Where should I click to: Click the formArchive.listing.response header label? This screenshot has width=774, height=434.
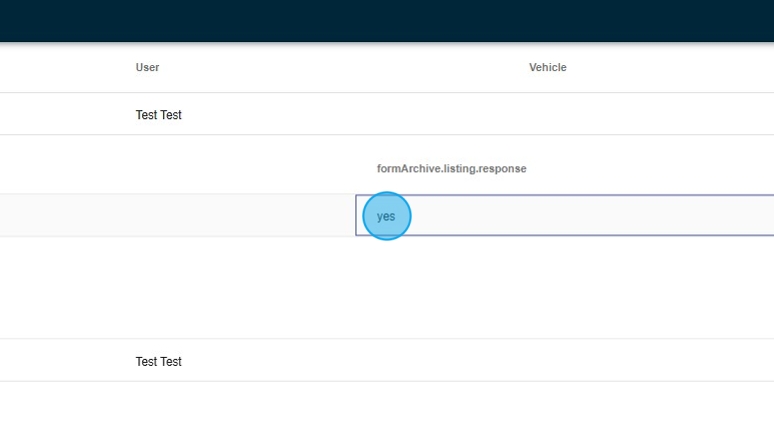pos(451,169)
